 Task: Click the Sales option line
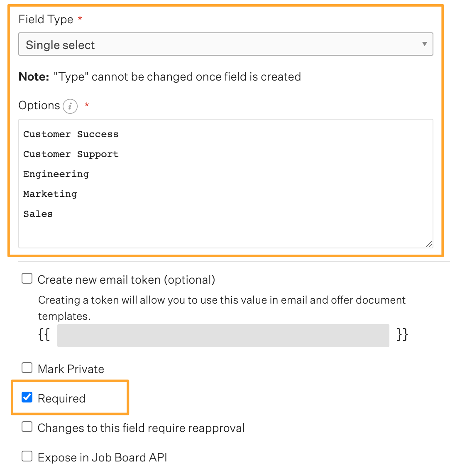[x=38, y=214]
